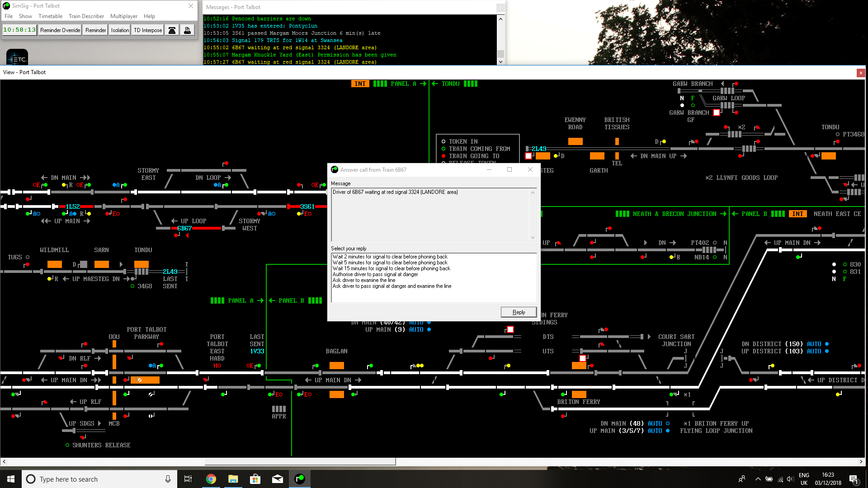The height and width of the screenshot is (488, 868).
Task: Open the Wi-Fi network icon in the tray
Action: coord(780,479)
